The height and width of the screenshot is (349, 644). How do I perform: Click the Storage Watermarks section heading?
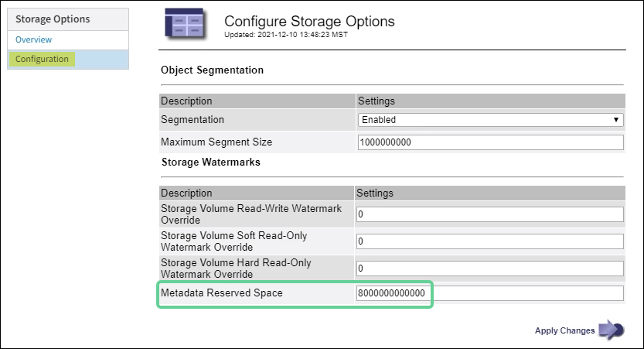click(210, 163)
